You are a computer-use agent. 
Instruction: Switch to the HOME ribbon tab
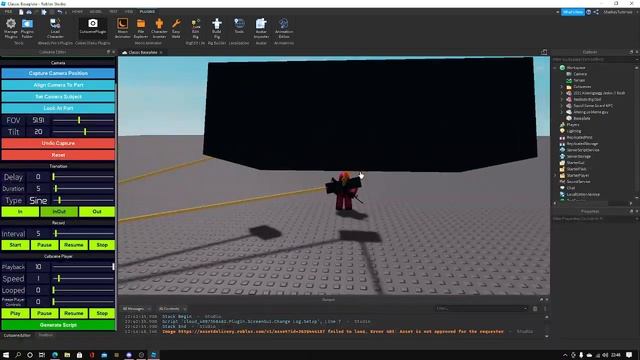pyautogui.click(x=77, y=12)
